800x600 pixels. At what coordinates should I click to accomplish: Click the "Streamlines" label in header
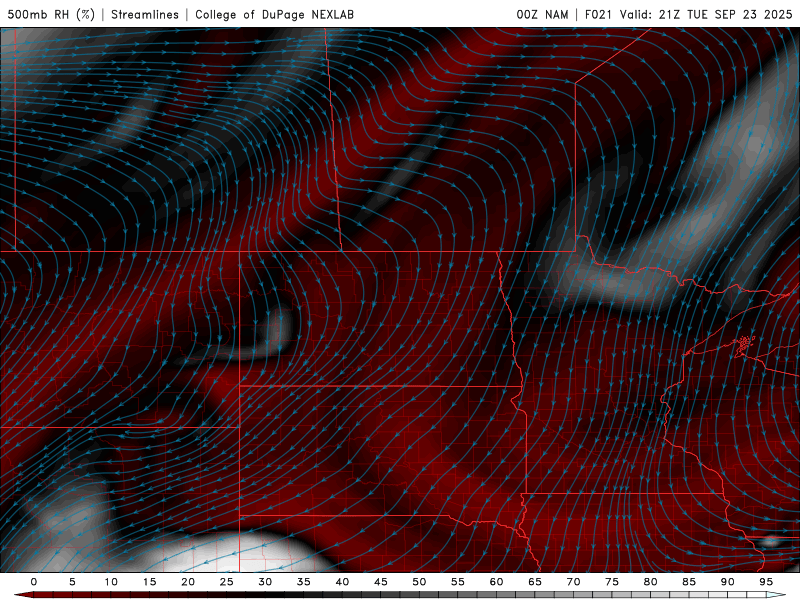pyautogui.click(x=145, y=14)
